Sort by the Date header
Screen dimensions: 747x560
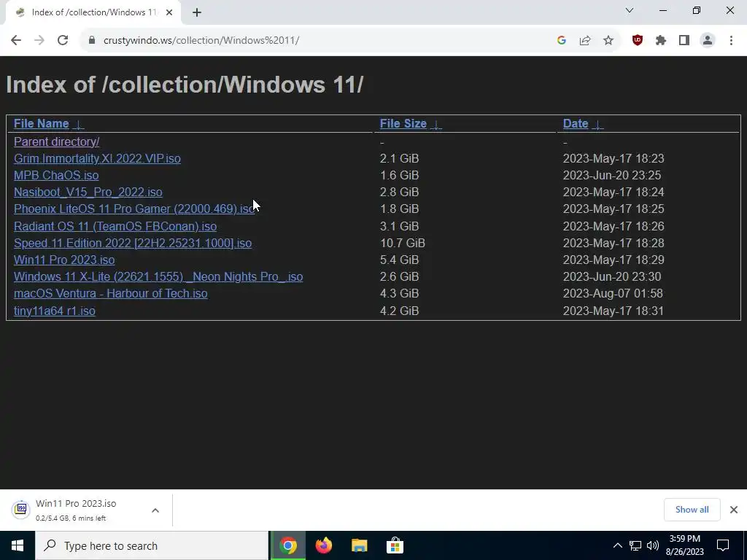(576, 124)
